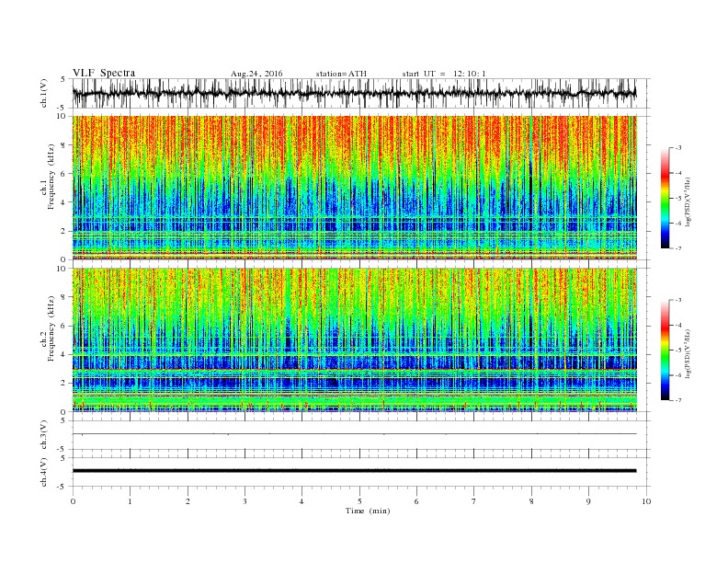Select the "ch.4(V)" axis label
This screenshot has height=563, width=728.
(x=44, y=472)
